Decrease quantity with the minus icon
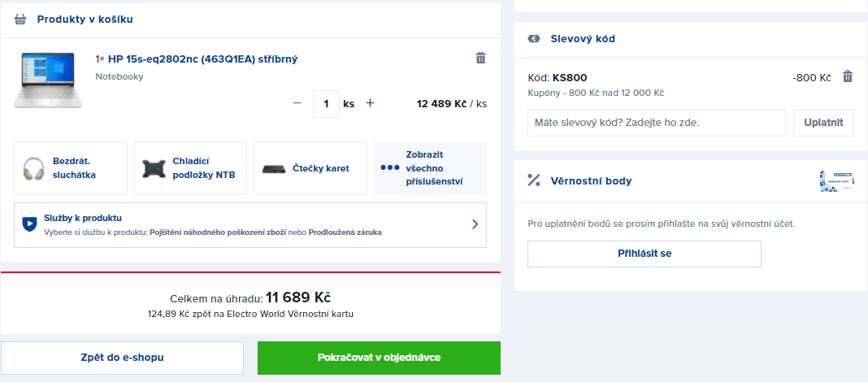The image size is (868, 382). click(297, 103)
